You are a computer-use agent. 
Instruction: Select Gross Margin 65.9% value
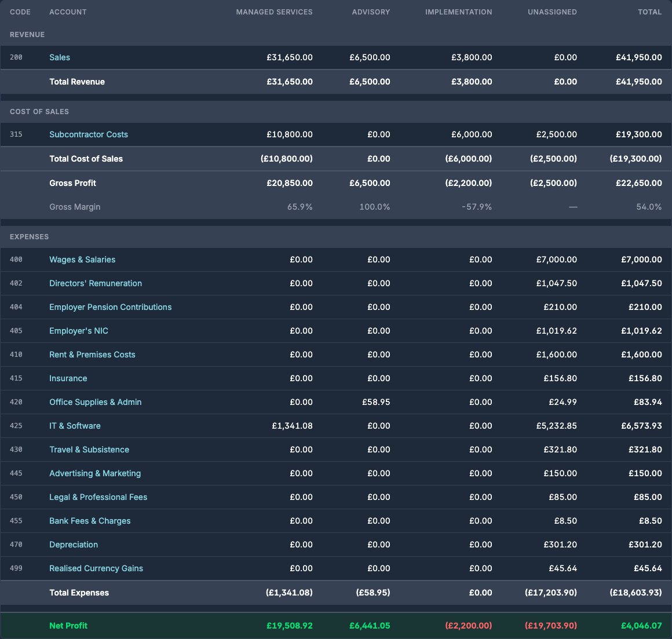(300, 207)
